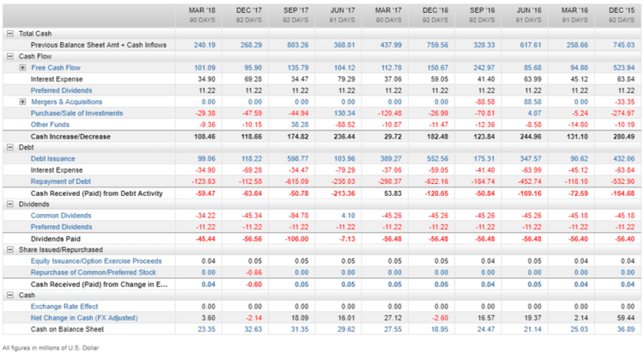Expand the Free Cash Flow row
The height and width of the screenshot is (355, 644).
22,67
